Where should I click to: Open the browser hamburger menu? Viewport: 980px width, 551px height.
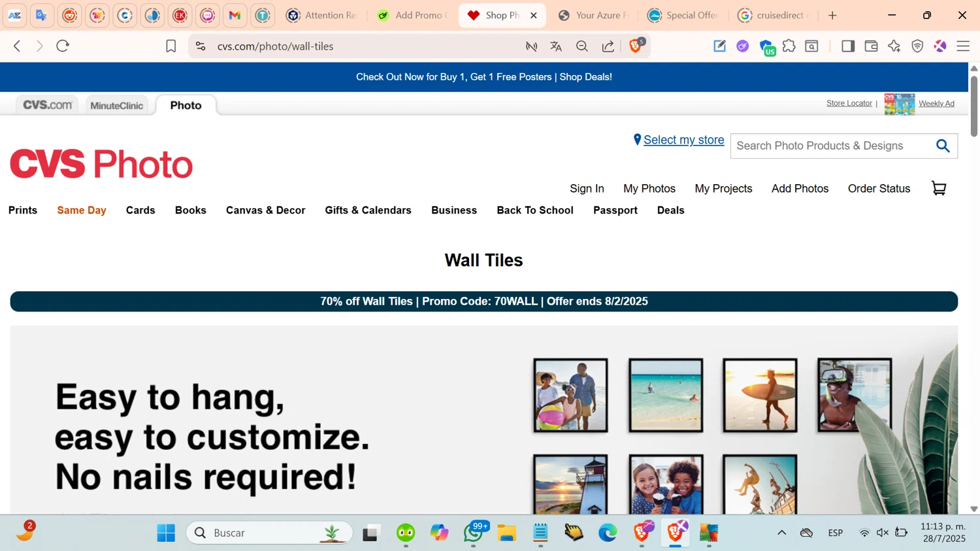963,46
